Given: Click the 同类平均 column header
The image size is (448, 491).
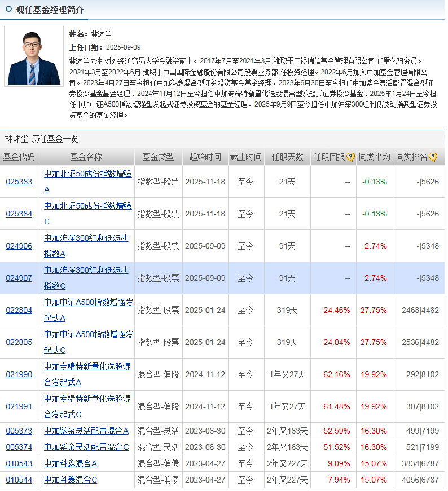Looking at the screenshot, I should 374,157.
